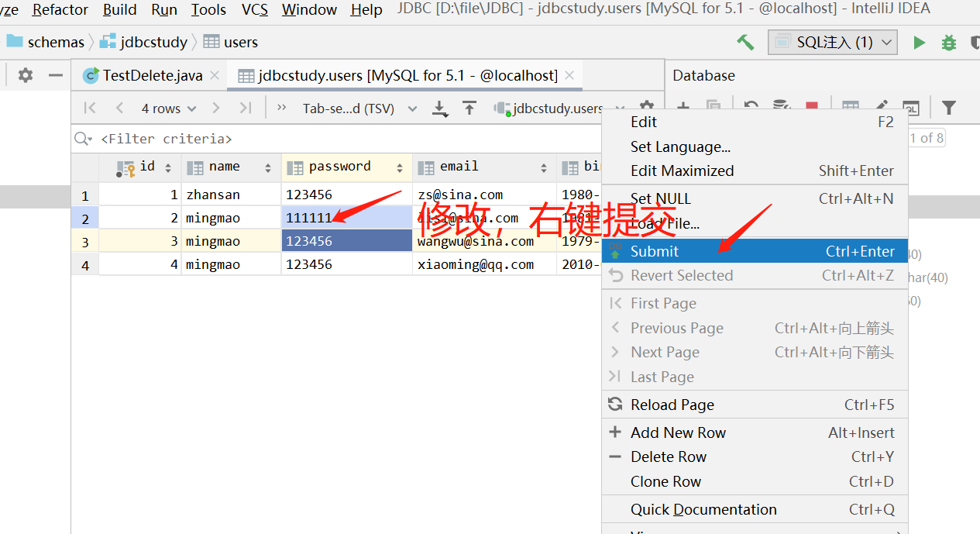The image size is (980, 534).
Task: Choose Add New Row in context menu
Action: pyautogui.click(x=755, y=432)
